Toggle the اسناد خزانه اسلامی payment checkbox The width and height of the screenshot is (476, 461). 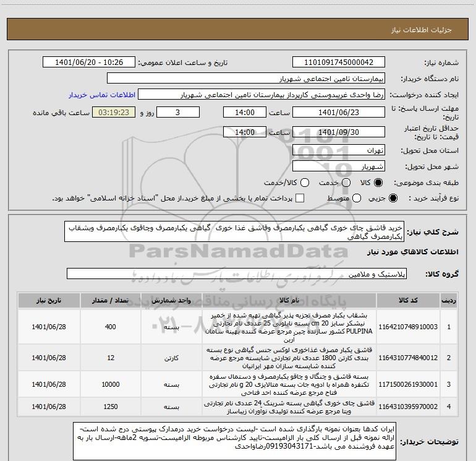click(300, 198)
